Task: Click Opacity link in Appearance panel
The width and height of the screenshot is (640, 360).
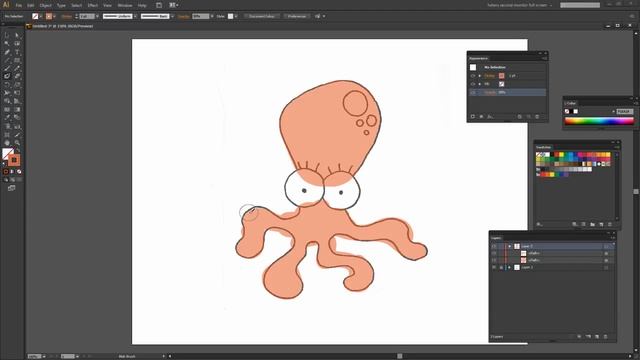Action: pyautogui.click(x=490, y=92)
